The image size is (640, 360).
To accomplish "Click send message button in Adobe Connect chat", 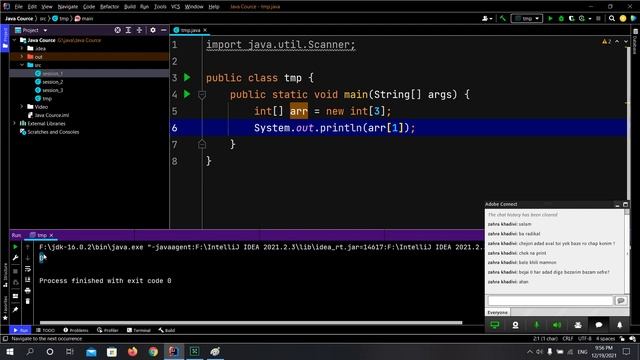I will click(x=621, y=301).
